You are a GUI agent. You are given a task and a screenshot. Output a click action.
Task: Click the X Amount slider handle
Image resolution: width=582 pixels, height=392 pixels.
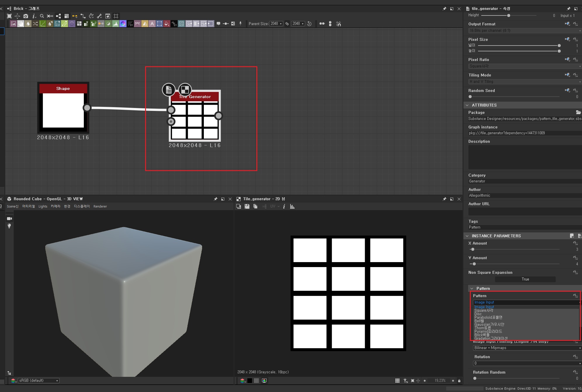(473, 250)
